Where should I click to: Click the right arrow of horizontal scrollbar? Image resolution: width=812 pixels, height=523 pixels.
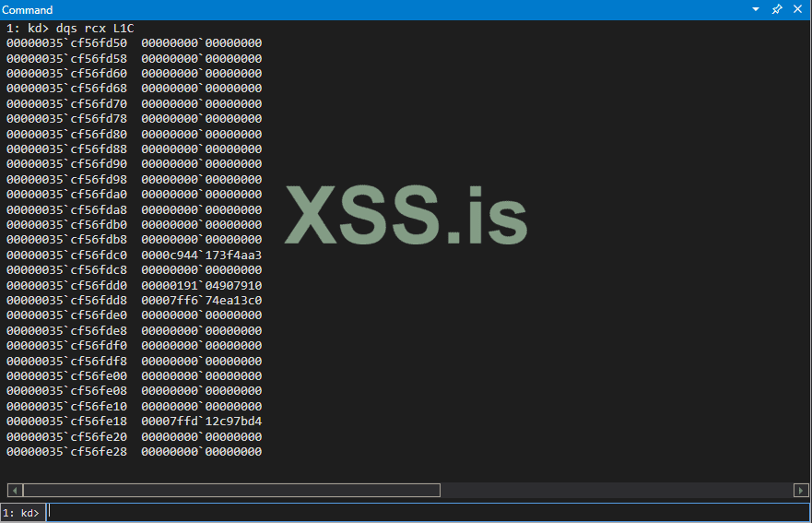click(x=801, y=490)
